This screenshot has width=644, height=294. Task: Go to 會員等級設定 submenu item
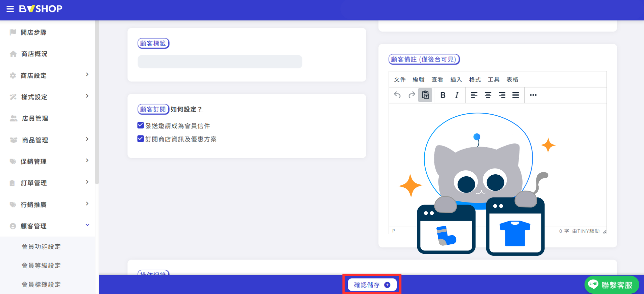tap(41, 266)
